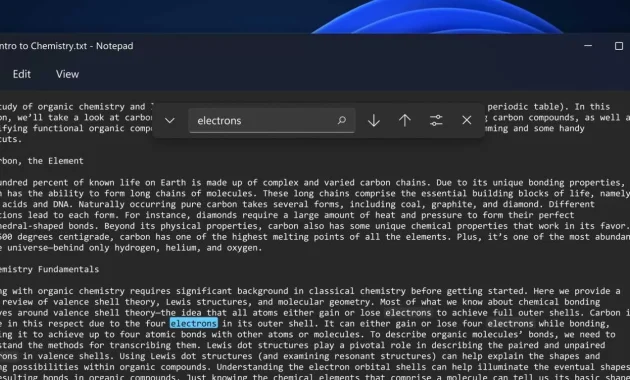Click the find next down arrow

(374, 120)
